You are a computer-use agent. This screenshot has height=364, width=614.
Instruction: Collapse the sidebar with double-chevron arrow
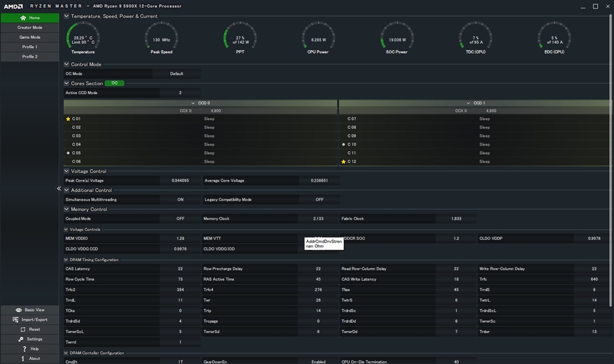[x=59, y=188]
